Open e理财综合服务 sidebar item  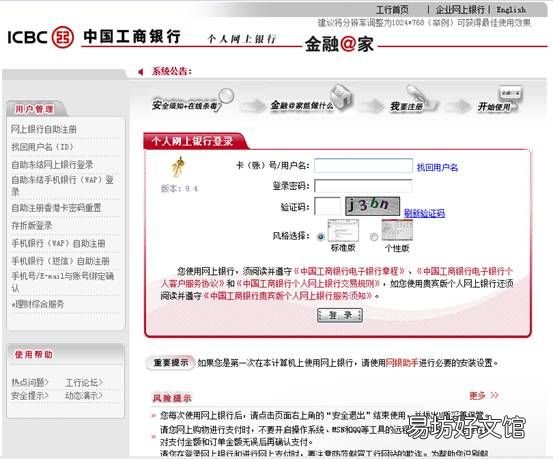click(37, 304)
